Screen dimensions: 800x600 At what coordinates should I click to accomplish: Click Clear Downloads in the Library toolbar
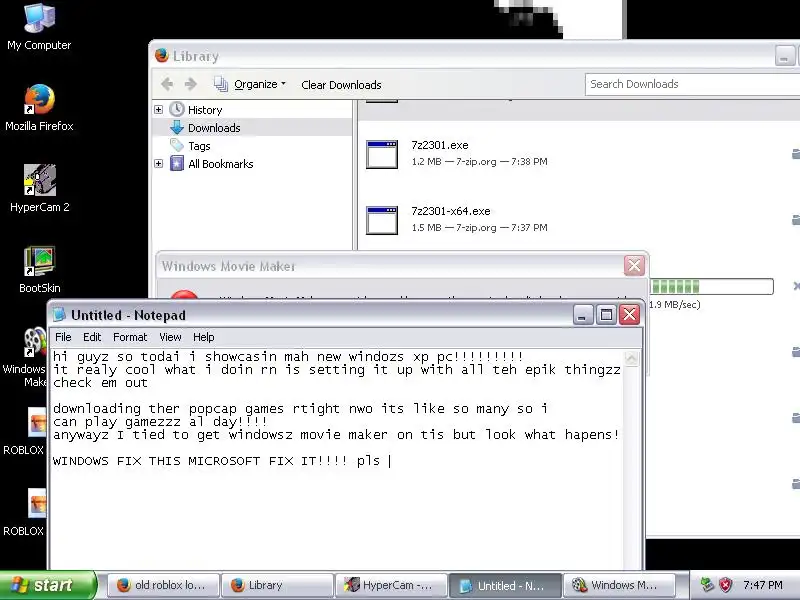click(x=341, y=85)
